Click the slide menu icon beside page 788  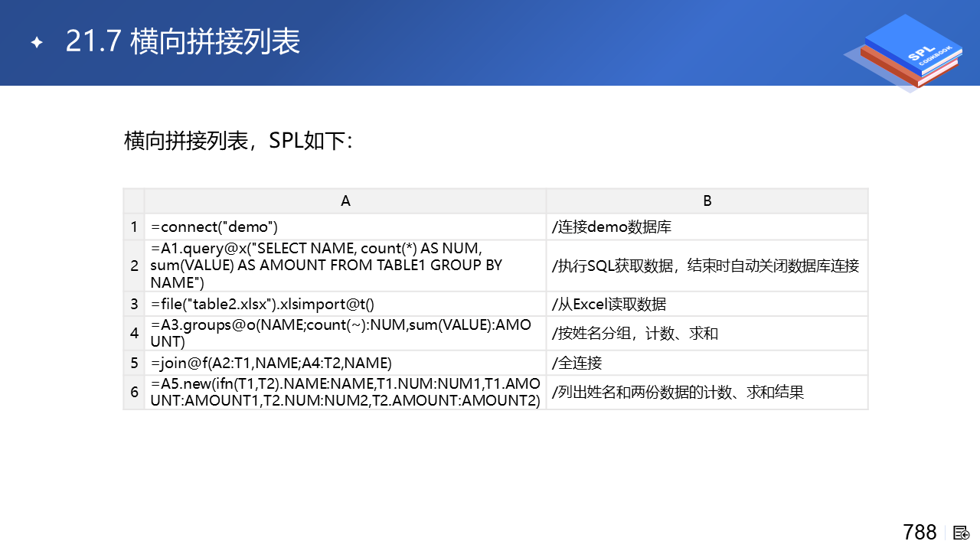click(962, 533)
